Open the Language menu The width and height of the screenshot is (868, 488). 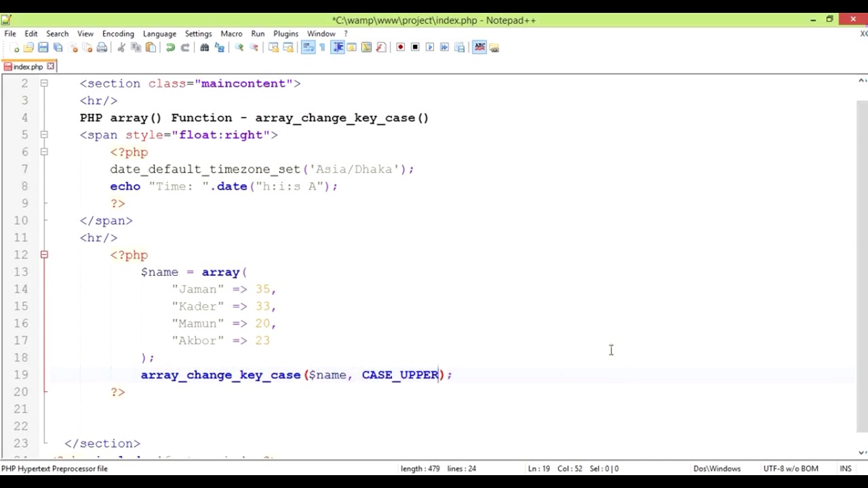coord(159,33)
